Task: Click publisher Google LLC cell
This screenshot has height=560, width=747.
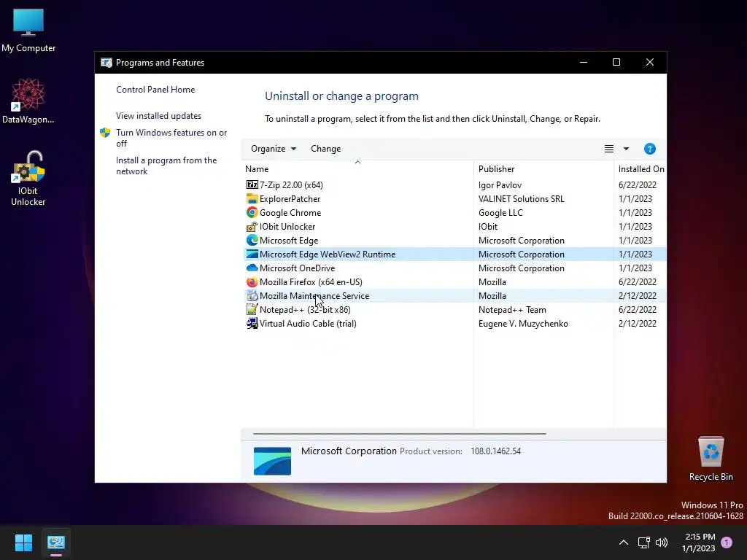Action: click(500, 212)
